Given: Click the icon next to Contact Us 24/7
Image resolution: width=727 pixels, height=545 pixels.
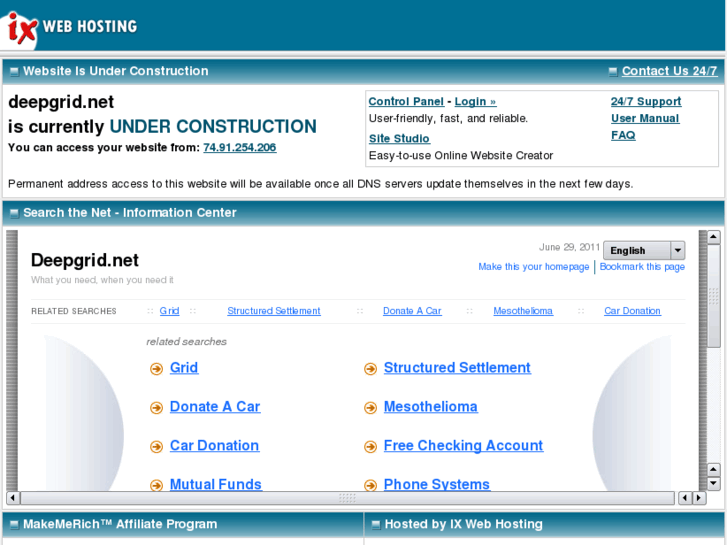Looking at the screenshot, I should tap(612, 71).
